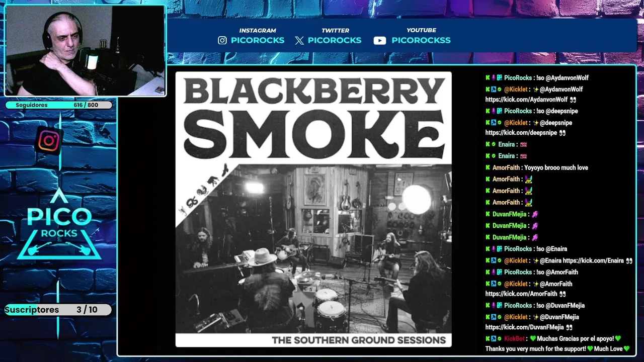The image size is (644, 362).
Task: Click the Pico Rocks triangle guitar logo
Action: pos(59,224)
